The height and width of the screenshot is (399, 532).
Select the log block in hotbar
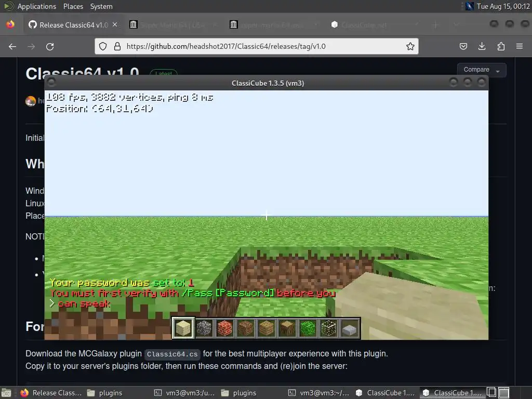pyautogui.click(x=287, y=328)
